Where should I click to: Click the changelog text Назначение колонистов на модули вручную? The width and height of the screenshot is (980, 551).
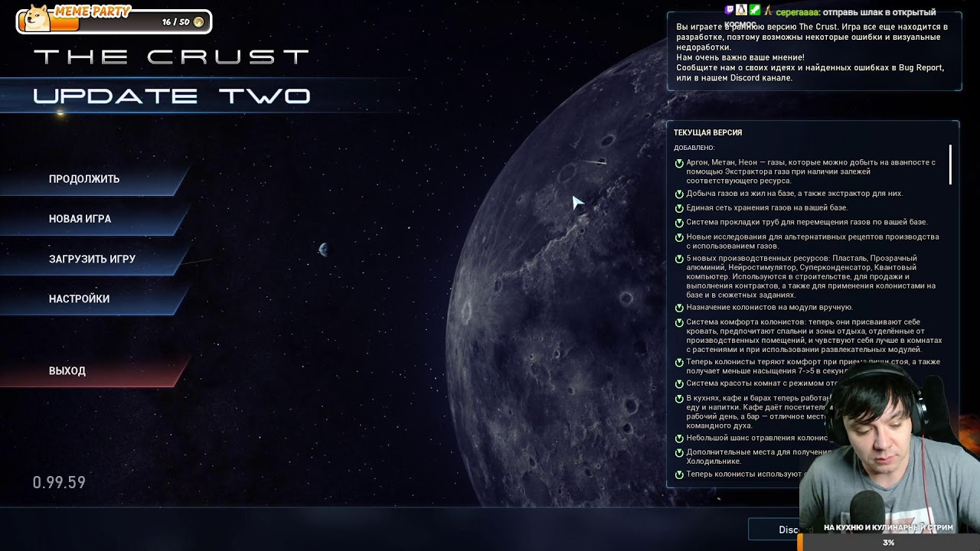769,308
